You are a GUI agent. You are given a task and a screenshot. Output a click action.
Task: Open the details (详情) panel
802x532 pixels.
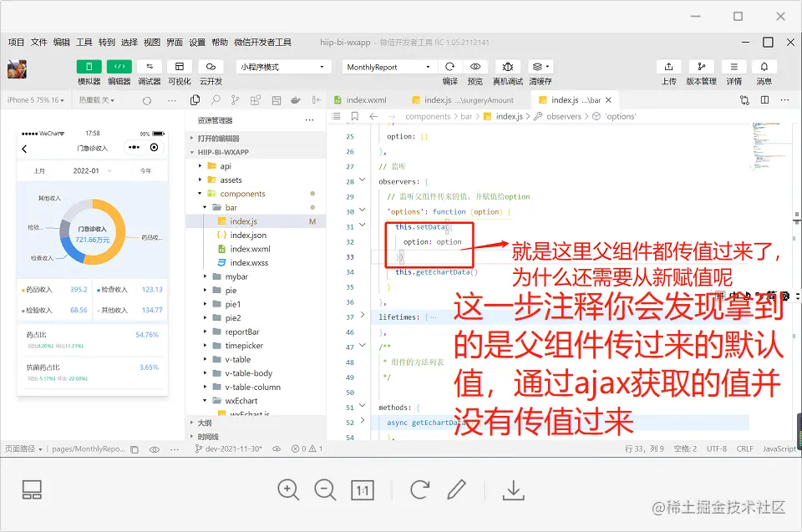[x=734, y=67]
